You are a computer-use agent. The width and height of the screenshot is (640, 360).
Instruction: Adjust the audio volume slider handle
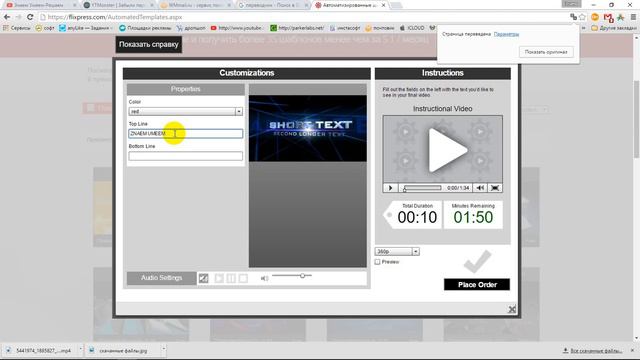coord(302,276)
